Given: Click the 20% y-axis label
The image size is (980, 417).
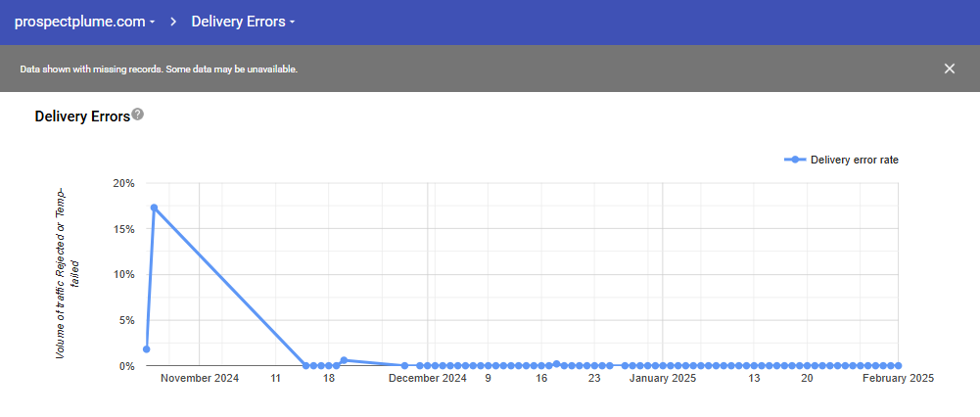Looking at the screenshot, I should [123, 183].
